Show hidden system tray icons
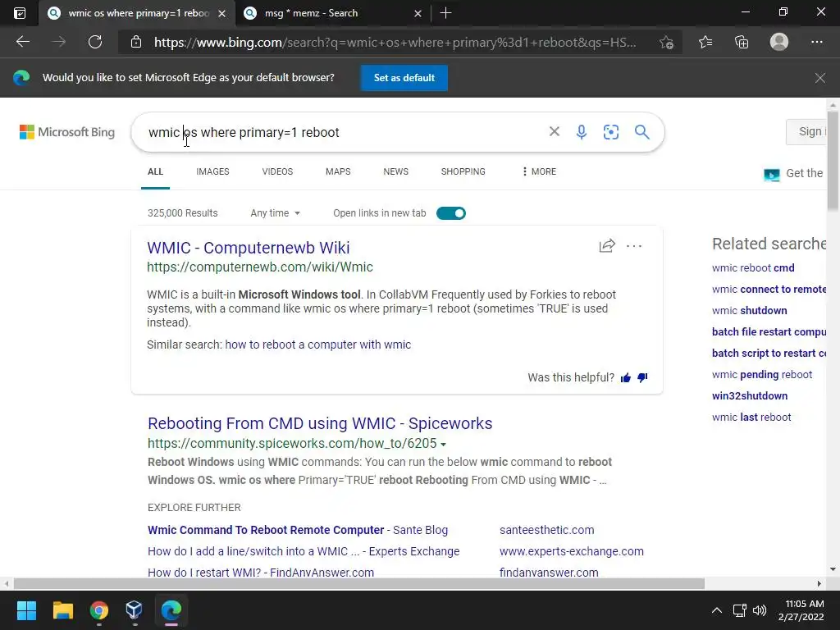Screen dimensions: 840x630 tap(717, 610)
